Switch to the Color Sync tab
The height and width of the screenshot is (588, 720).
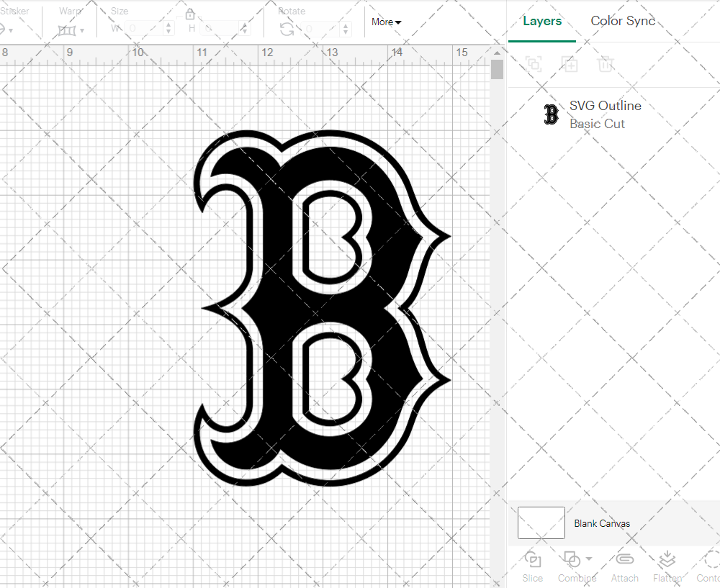point(623,21)
